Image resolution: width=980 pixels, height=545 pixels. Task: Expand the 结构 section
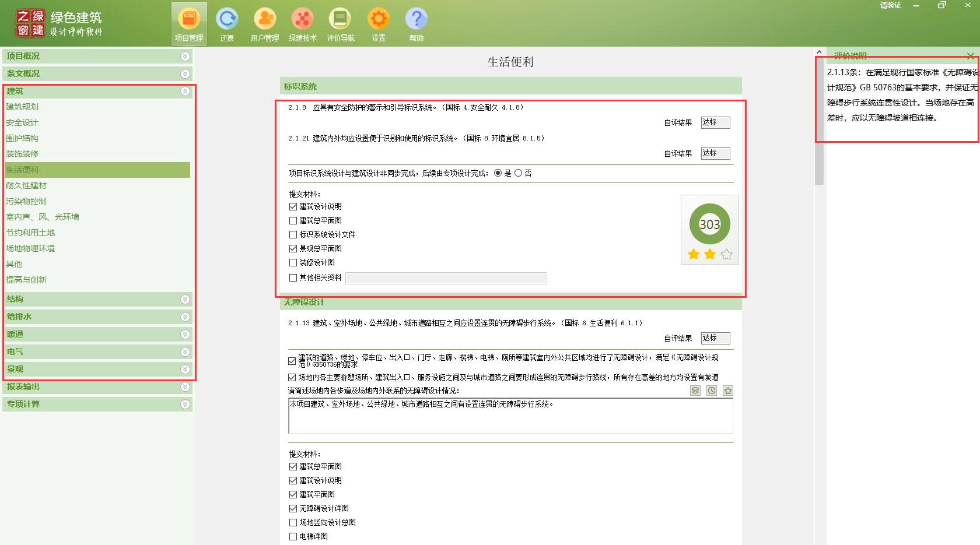click(97, 299)
